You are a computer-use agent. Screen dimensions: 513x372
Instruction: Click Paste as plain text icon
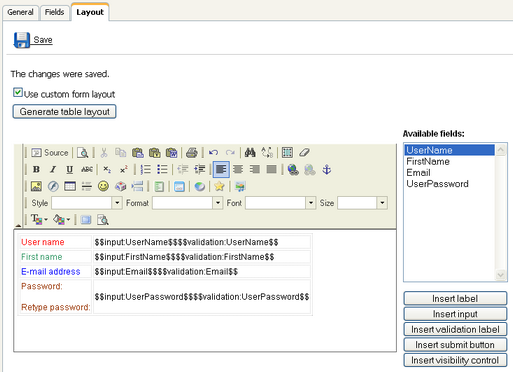pos(155,153)
